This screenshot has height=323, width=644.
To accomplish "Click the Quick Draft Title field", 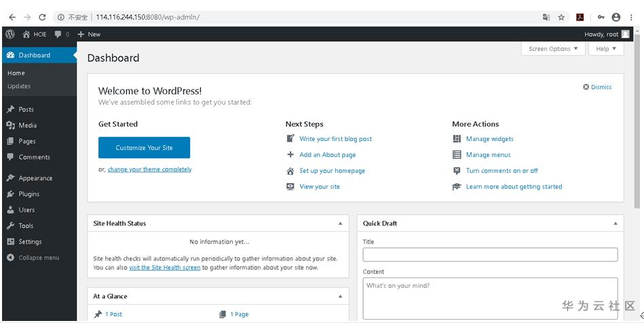I will [490, 254].
